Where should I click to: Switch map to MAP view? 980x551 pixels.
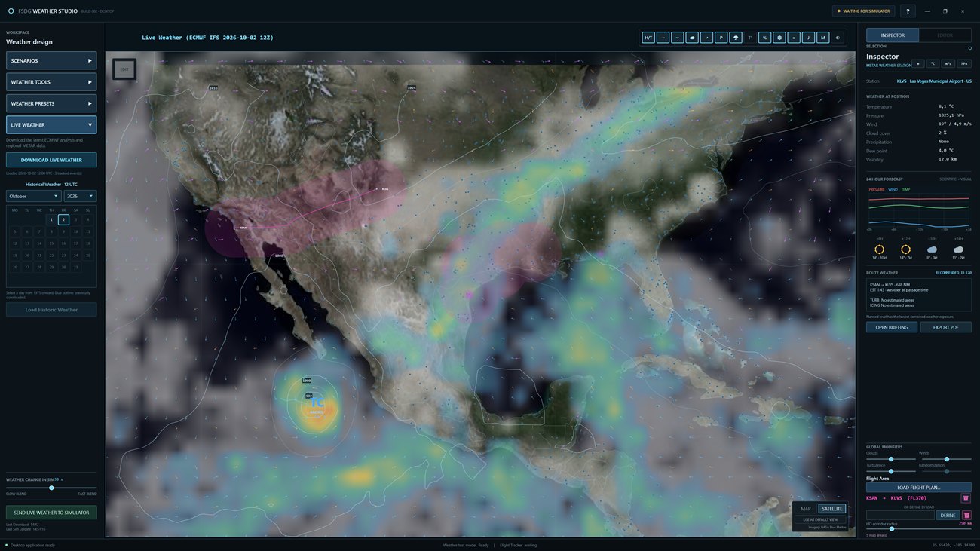pyautogui.click(x=806, y=509)
